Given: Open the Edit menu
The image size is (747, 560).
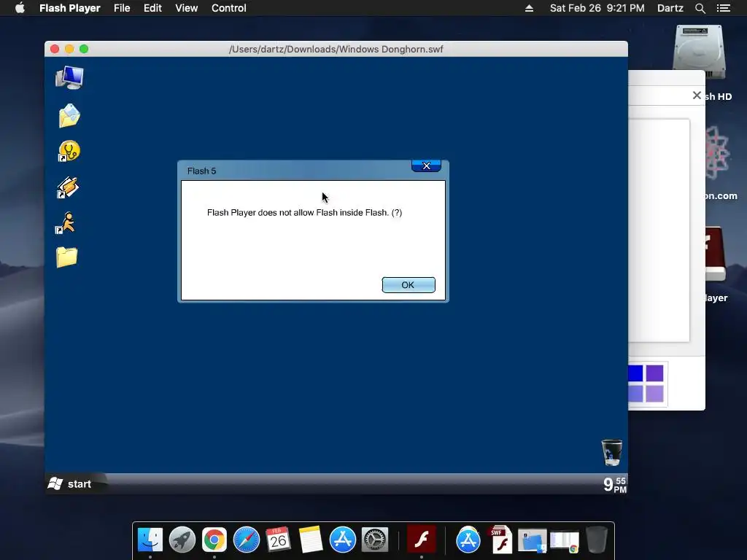Looking at the screenshot, I should [153, 8].
